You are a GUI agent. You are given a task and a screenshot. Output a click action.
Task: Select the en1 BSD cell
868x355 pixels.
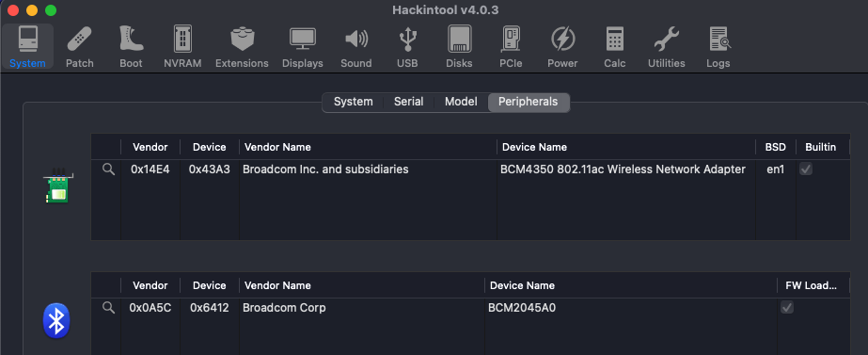pyautogui.click(x=776, y=169)
